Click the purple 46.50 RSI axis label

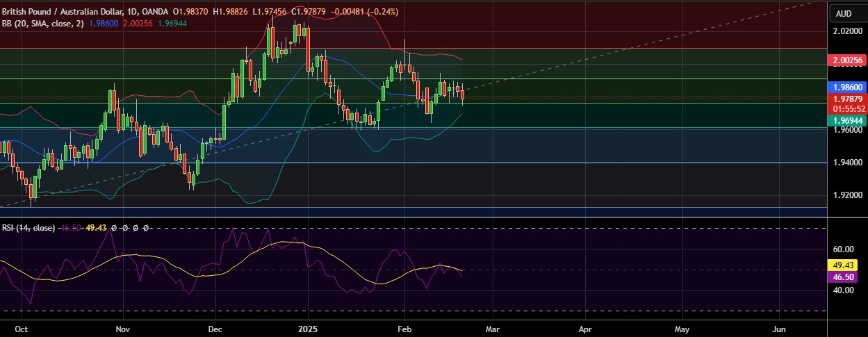pyautogui.click(x=842, y=277)
